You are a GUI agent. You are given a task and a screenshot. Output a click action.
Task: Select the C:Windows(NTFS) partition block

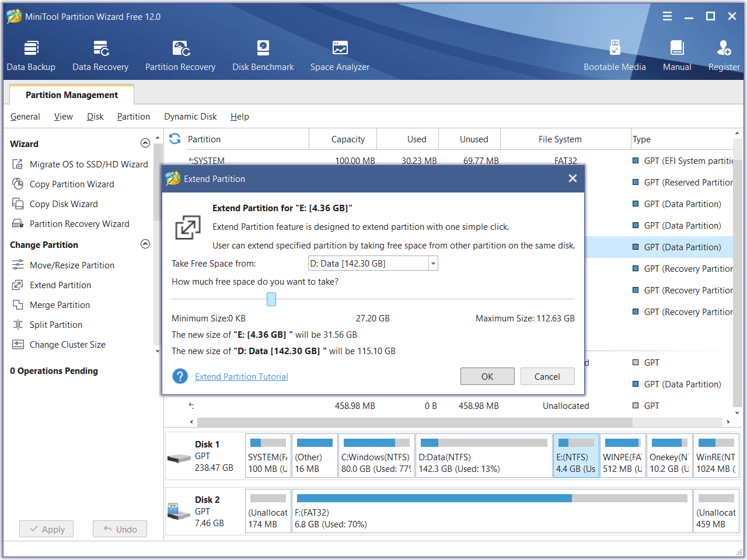(x=376, y=456)
